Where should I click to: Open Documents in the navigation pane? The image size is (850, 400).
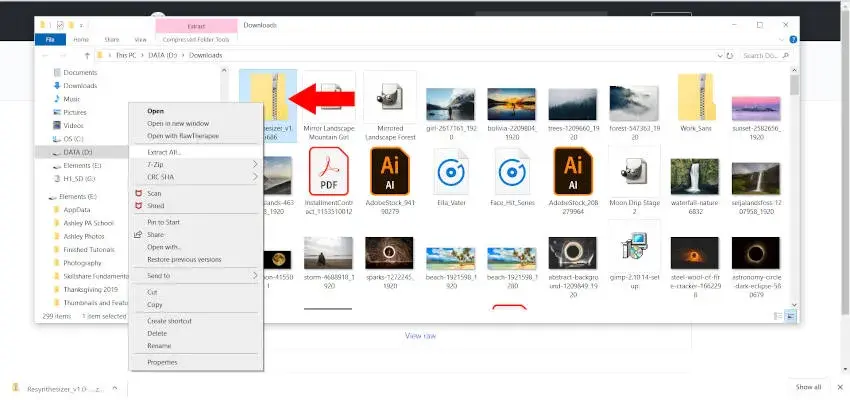pos(80,73)
